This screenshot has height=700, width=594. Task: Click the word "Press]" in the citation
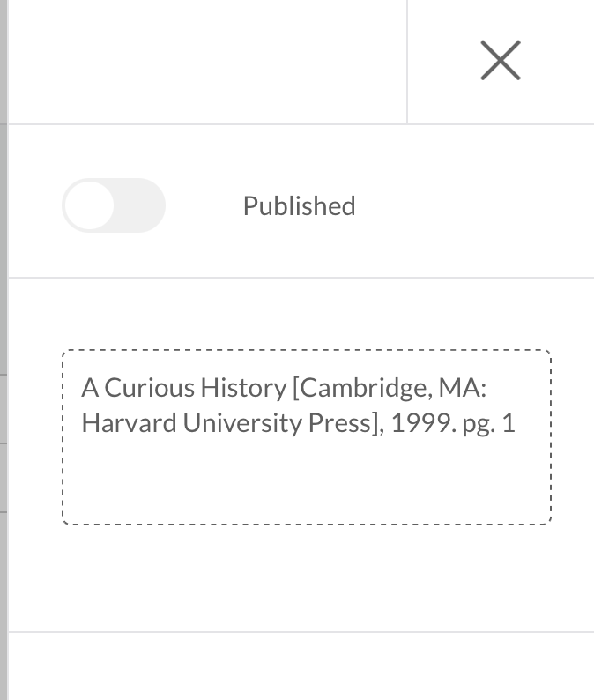pyautogui.click(x=345, y=423)
